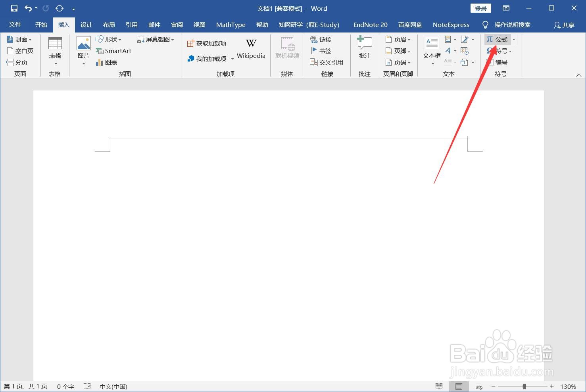Image resolution: width=586 pixels, height=392 pixels.
Task: Switch to the References (引用) tab
Action: [131, 25]
